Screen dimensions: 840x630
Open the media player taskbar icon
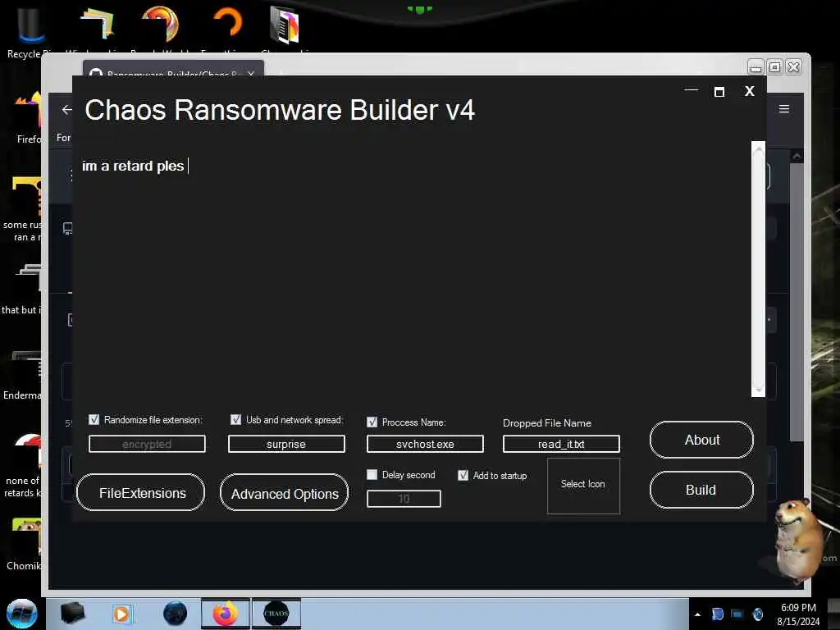pyautogui.click(x=122, y=614)
